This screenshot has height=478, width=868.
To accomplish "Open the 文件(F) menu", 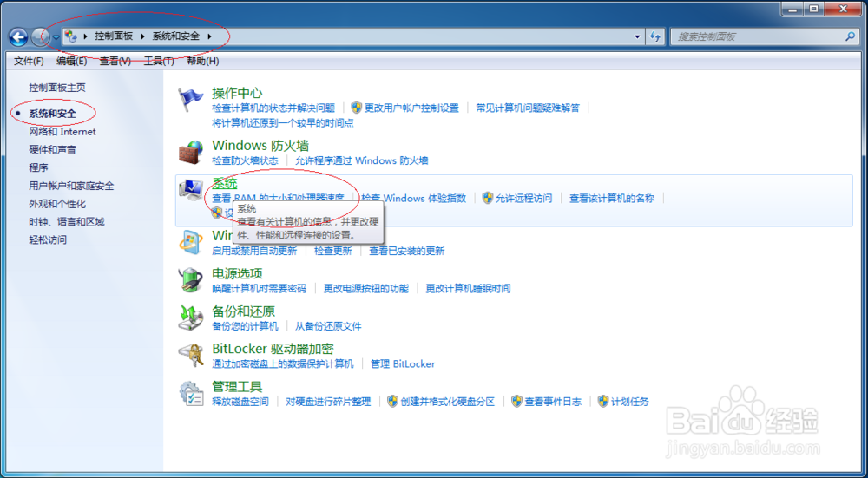I will [x=29, y=61].
